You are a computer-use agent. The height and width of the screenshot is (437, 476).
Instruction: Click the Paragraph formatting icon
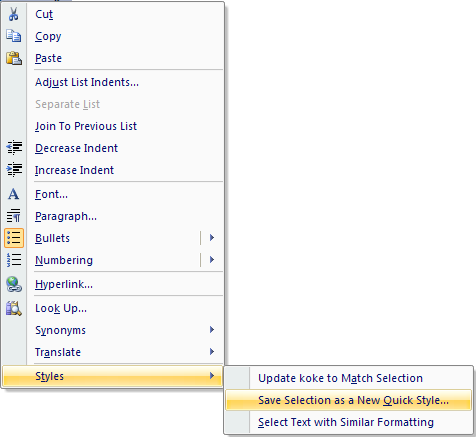tap(14, 216)
